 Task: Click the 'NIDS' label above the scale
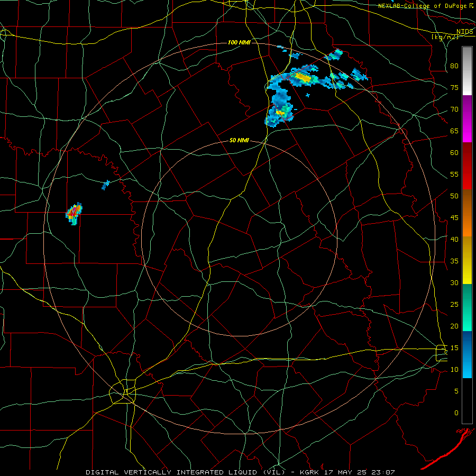(x=465, y=32)
